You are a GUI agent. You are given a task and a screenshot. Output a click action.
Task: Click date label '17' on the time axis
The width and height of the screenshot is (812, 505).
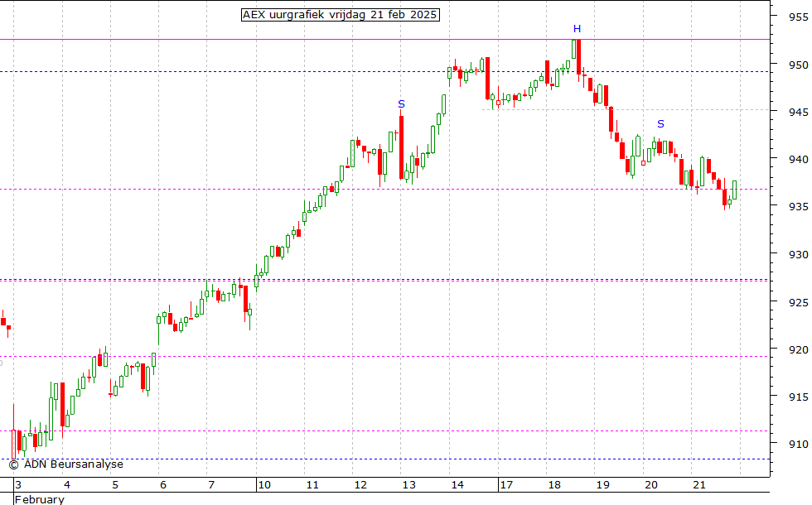point(506,485)
